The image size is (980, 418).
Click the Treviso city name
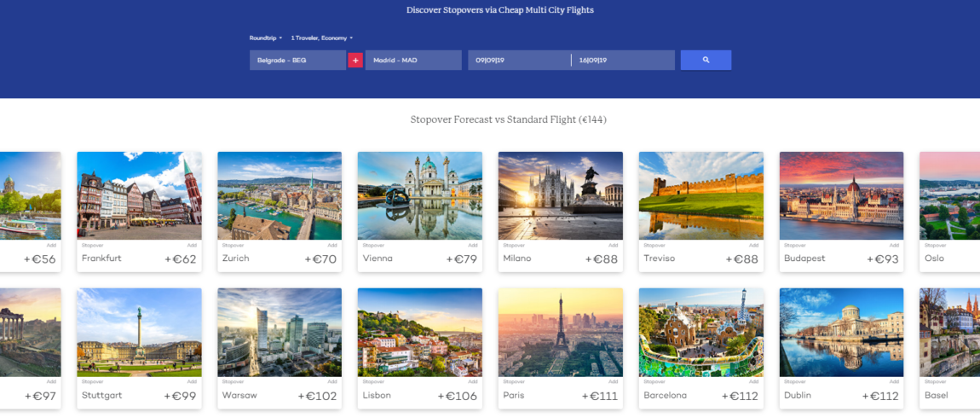coord(660,258)
